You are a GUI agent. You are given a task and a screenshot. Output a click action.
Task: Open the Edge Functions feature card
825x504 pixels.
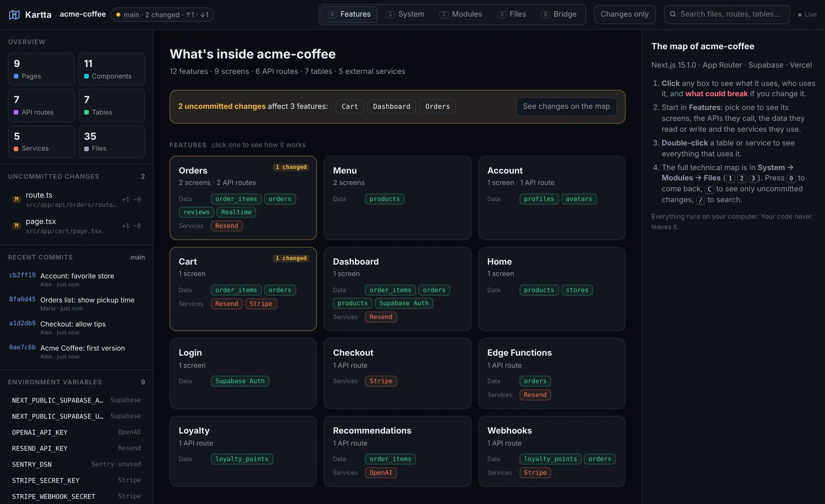[552, 373]
